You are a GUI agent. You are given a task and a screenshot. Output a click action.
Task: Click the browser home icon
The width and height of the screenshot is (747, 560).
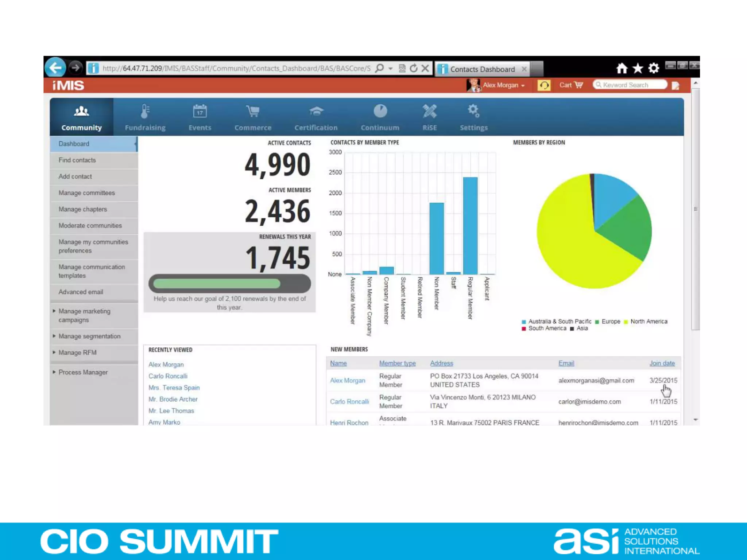point(622,68)
